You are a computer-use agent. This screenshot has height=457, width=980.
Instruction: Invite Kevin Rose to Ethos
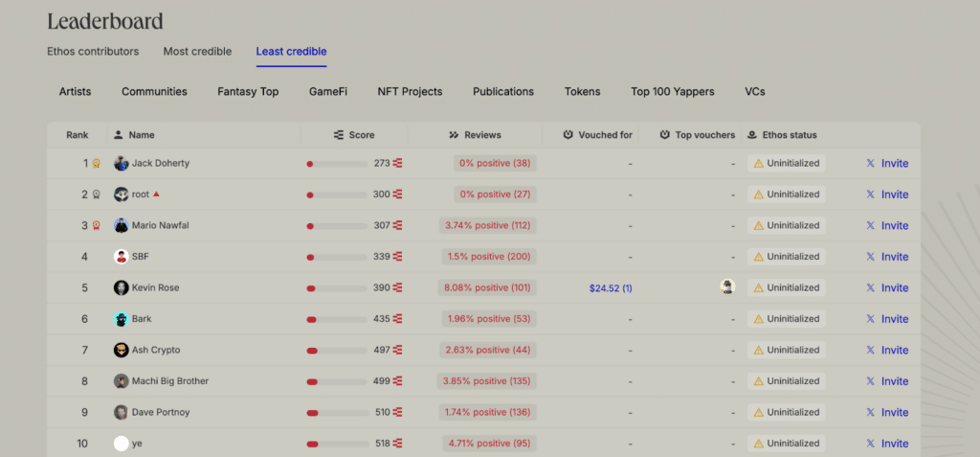point(895,288)
